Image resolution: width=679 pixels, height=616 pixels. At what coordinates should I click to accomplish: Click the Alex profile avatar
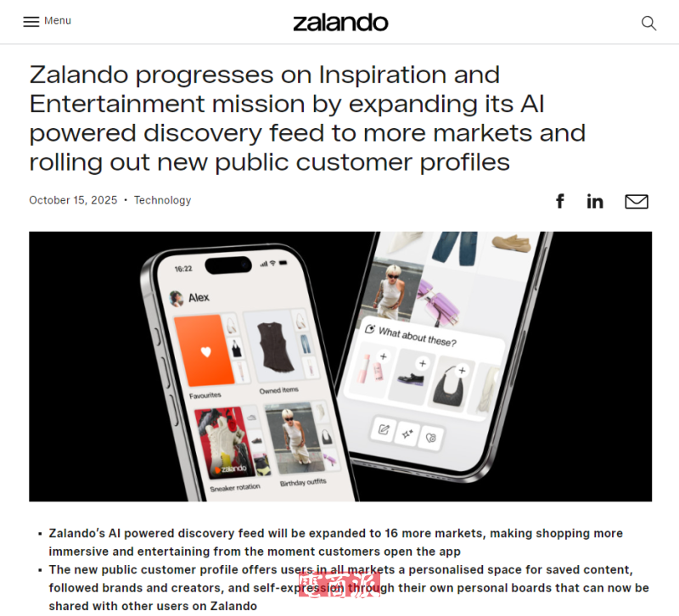point(177,299)
